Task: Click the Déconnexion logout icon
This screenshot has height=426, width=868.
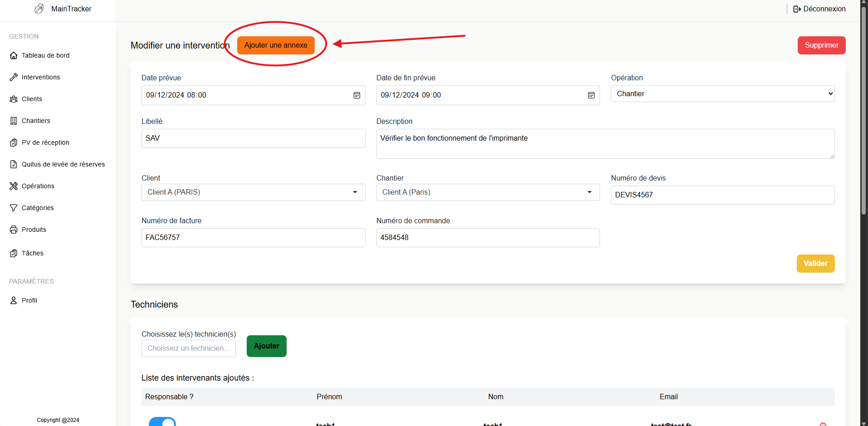Action: (797, 9)
